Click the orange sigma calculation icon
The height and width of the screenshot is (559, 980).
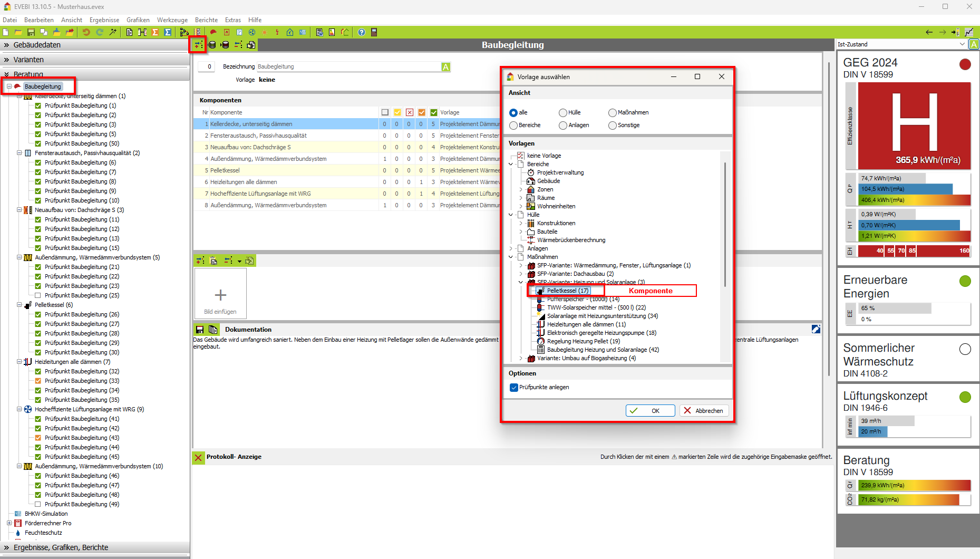155,32
